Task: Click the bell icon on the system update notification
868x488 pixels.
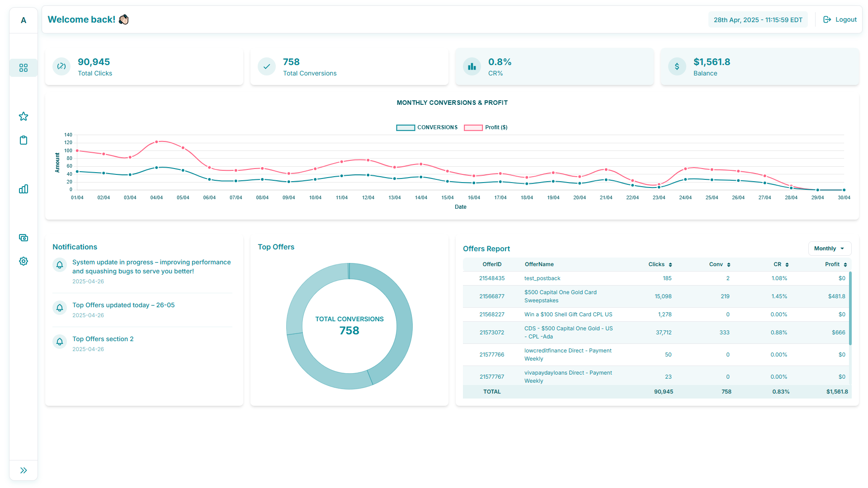Action: (x=59, y=265)
